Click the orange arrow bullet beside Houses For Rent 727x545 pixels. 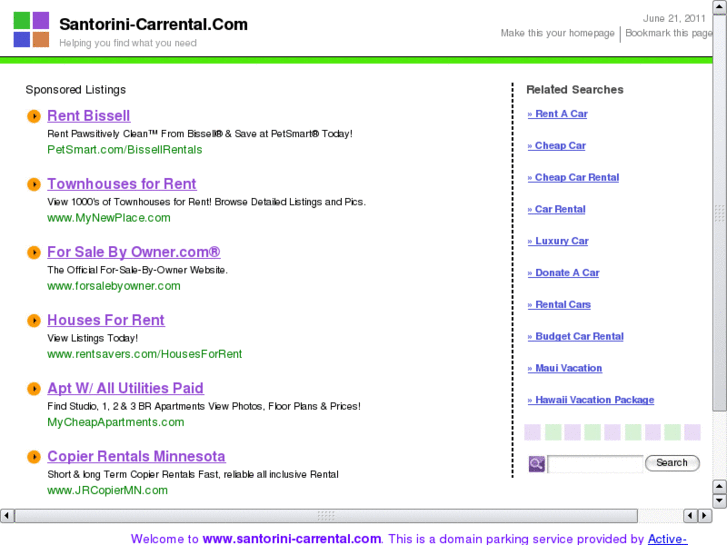click(x=34, y=321)
